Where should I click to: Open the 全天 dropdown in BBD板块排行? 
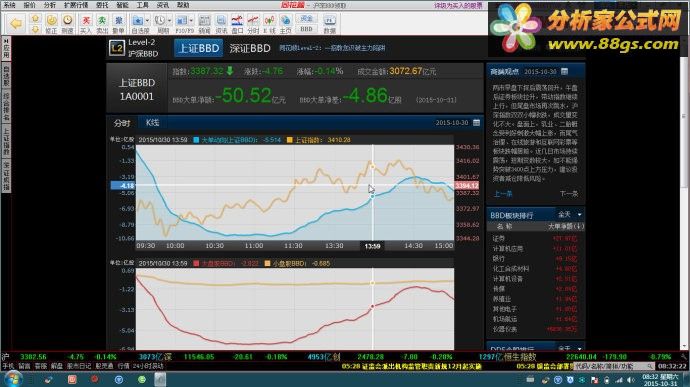click(570, 214)
